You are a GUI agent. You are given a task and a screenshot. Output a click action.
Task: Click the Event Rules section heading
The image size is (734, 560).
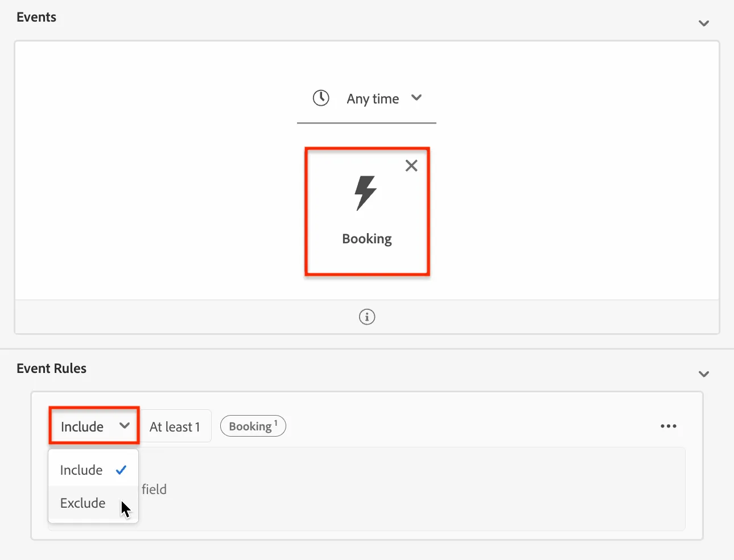click(52, 368)
